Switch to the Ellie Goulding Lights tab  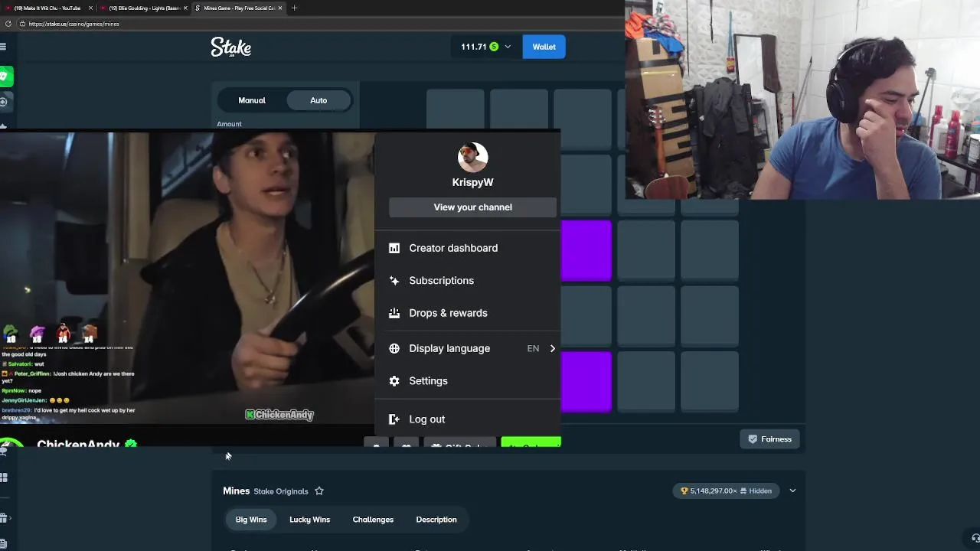[x=144, y=8]
